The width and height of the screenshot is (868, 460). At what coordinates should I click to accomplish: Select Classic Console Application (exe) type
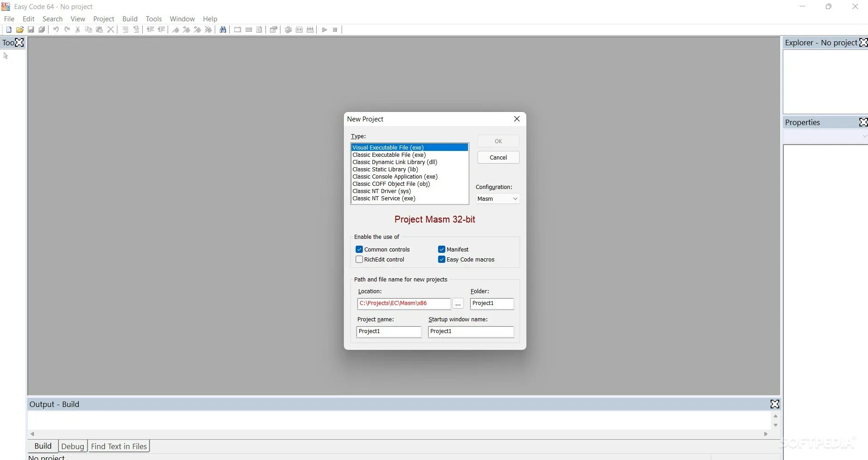pos(410,176)
